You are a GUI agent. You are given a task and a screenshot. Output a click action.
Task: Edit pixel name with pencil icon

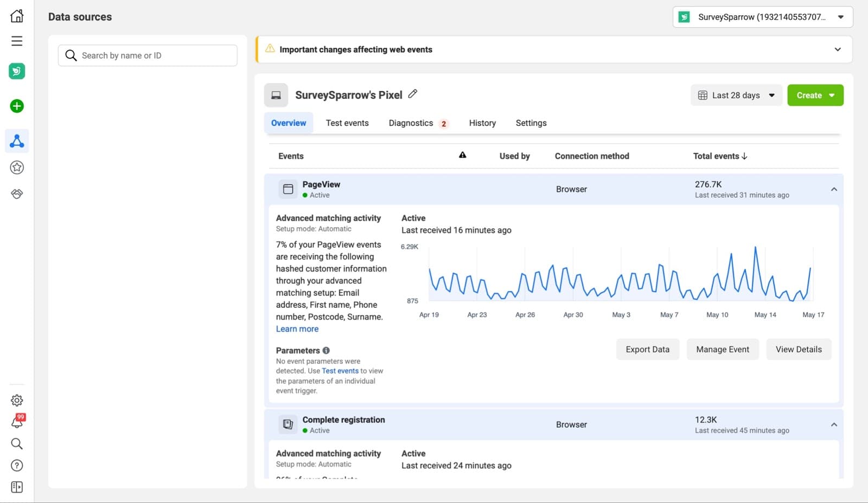[x=413, y=94]
